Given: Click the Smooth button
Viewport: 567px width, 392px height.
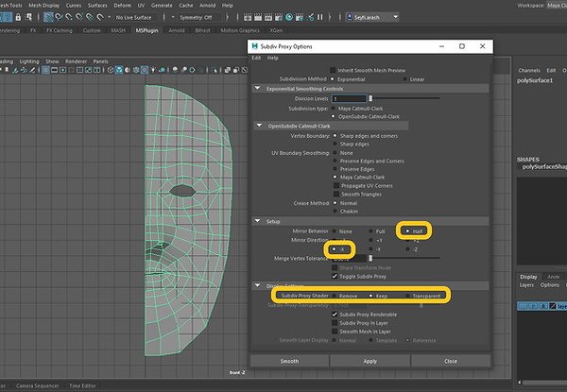Looking at the screenshot, I should (x=289, y=361).
